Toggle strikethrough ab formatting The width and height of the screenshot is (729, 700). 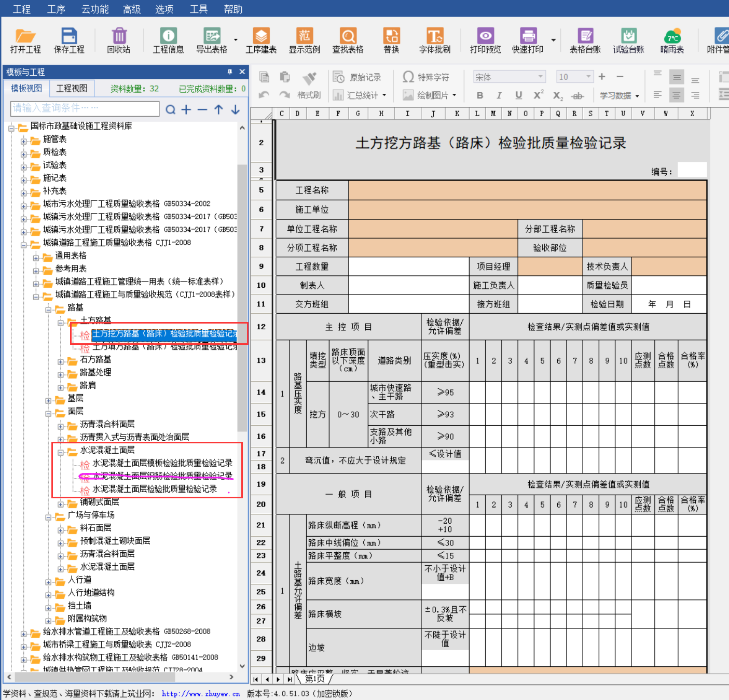(x=577, y=96)
